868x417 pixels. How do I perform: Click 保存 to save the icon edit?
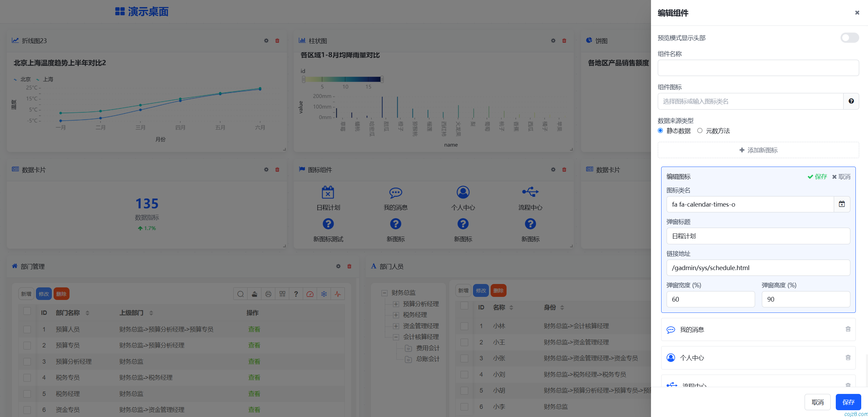[817, 176]
